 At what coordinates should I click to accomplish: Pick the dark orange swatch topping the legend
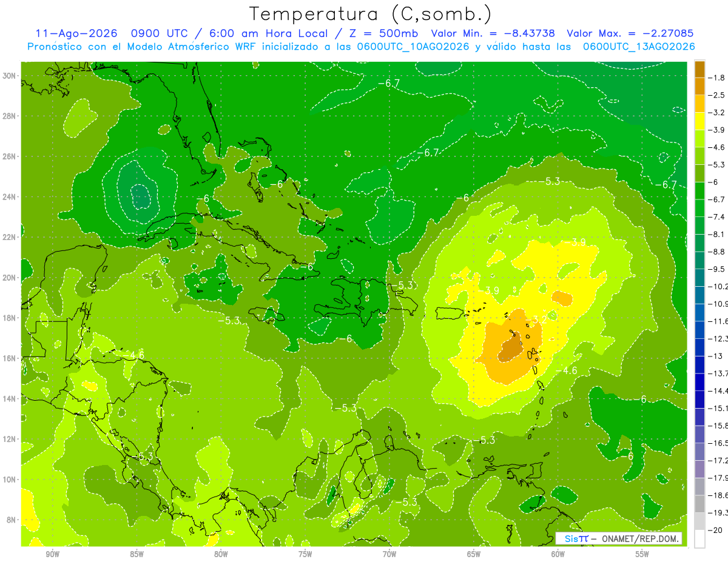click(699, 69)
